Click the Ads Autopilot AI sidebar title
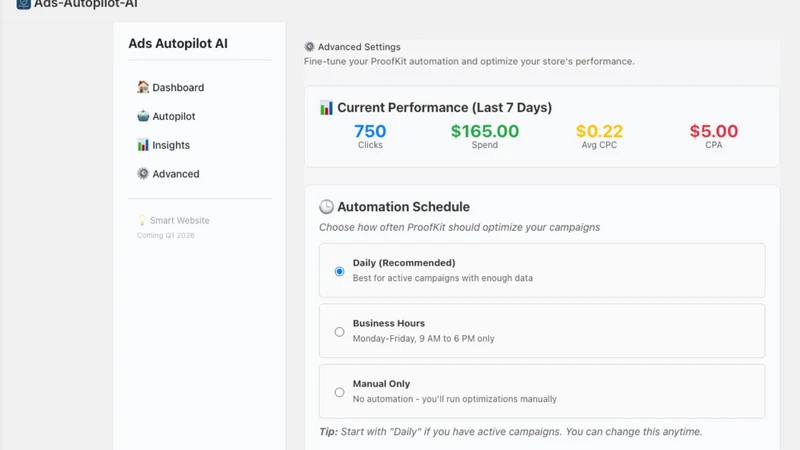The height and width of the screenshot is (450, 800). point(178,43)
